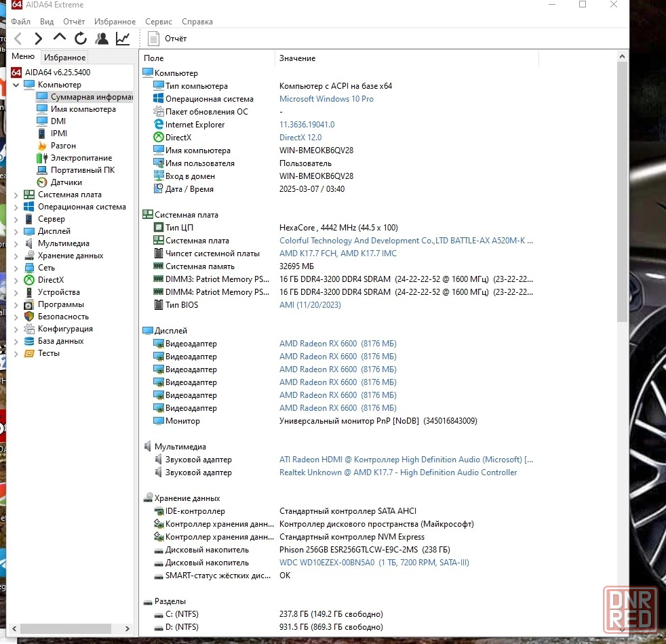This screenshot has width=666, height=644.
Task: Open the DirectX 12.0 link
Action: tap(300, 138)
